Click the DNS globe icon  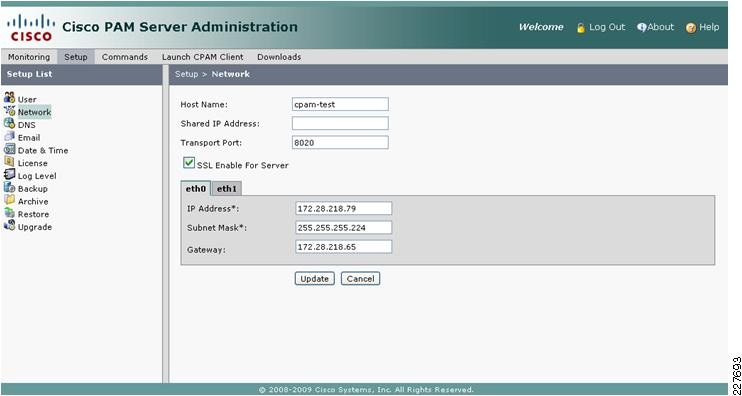(9, 123)
